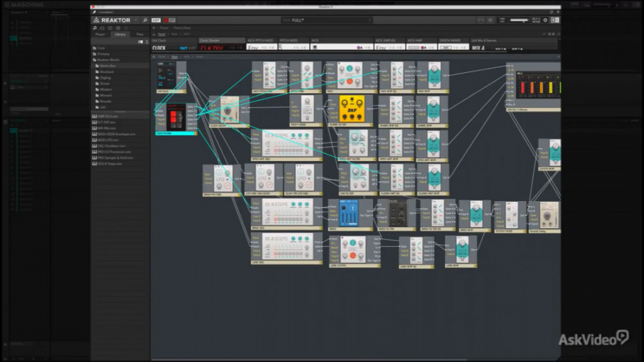644x362 pixels.
Task: Click the snapshot stepper arrows in FULL field
Action: [369, 20]
